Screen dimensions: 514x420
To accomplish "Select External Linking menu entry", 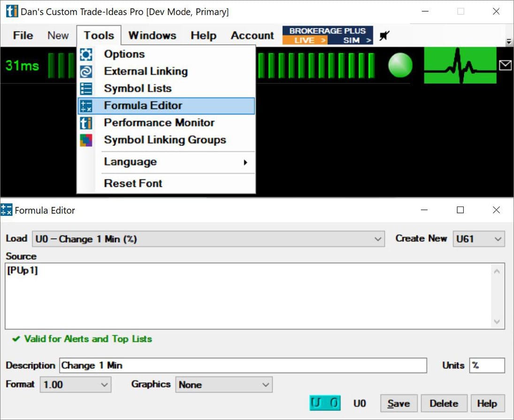I will coord(166,71).
